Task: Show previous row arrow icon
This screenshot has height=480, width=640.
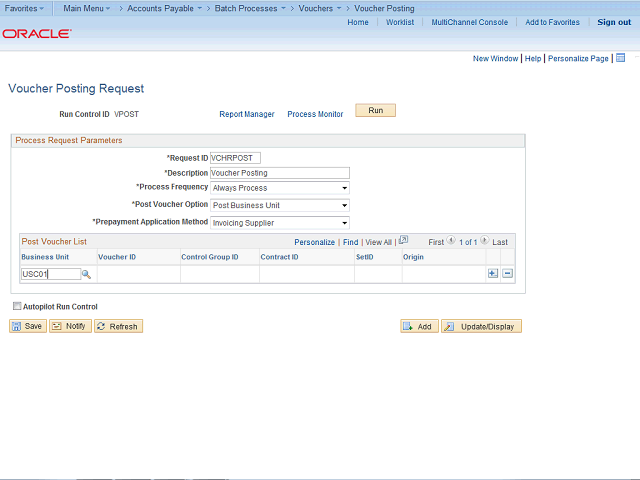Action: [x=451, y=240]
